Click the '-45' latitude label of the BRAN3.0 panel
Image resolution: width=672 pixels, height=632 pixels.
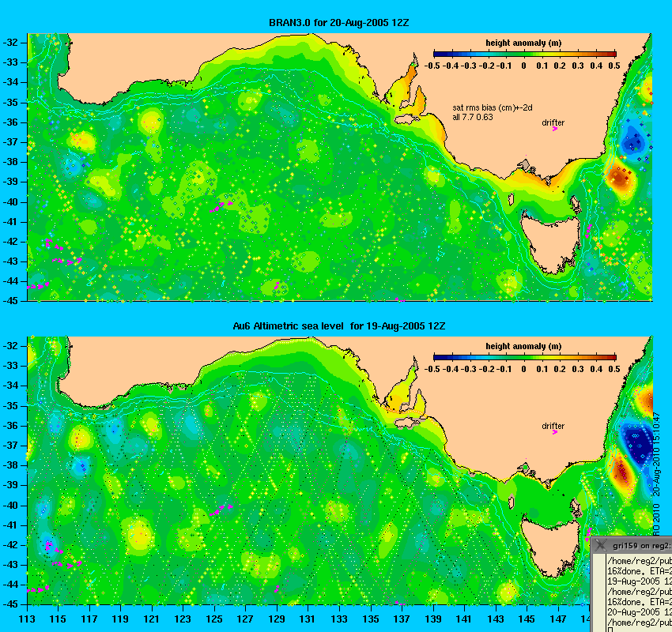tap(10, 301)
